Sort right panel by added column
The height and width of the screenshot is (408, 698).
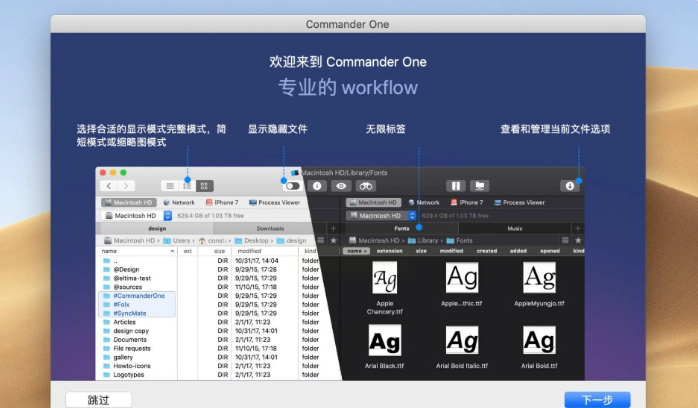(x=518, y=251)
